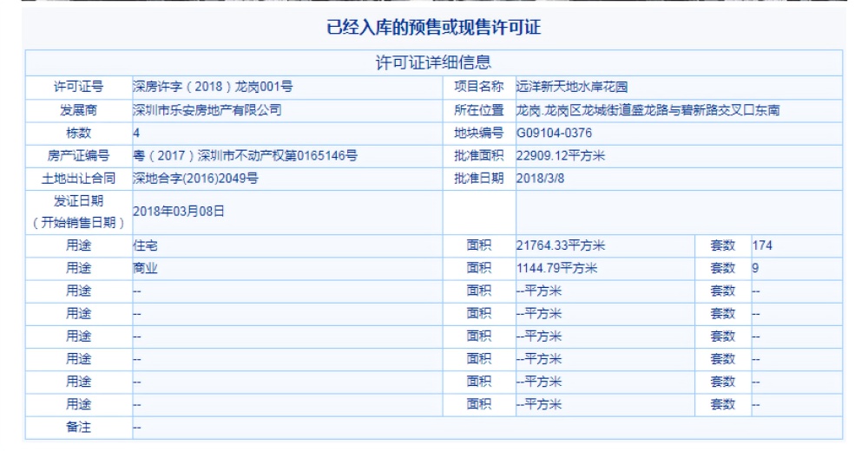The height and width of the screenshot is (451, 868).
Task: Click the 项目名称 label
Action: coord(479,87)
